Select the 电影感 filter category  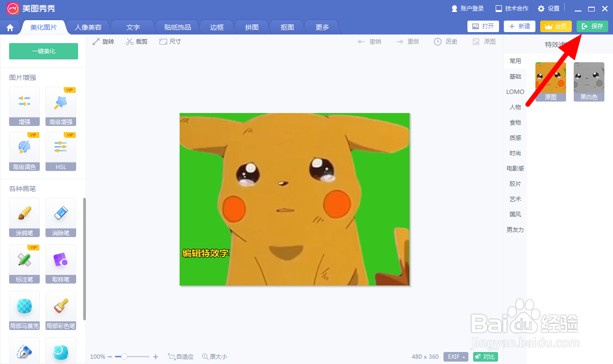pos(515,169)
